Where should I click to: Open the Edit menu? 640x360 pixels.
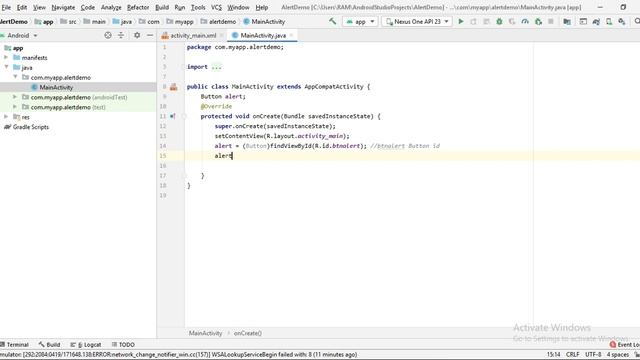pyautogui.click(x=22, y=7)
